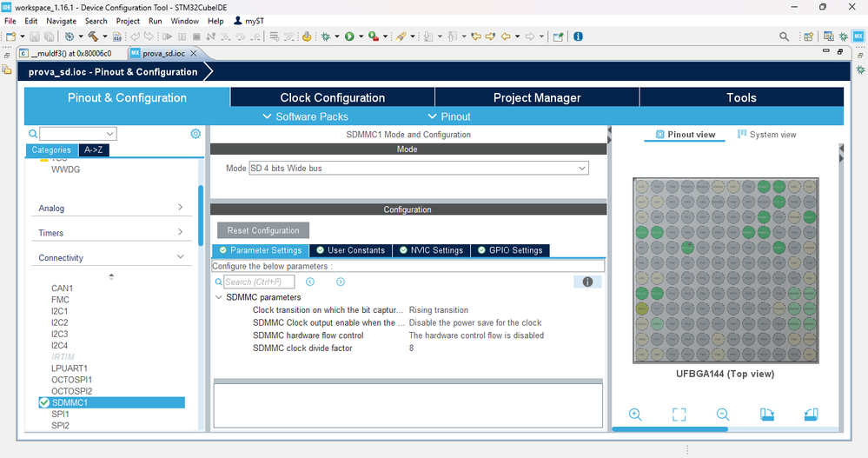This screenshot has width=868, height=458.
Task: Open the File menu
Action: point(10,21)
